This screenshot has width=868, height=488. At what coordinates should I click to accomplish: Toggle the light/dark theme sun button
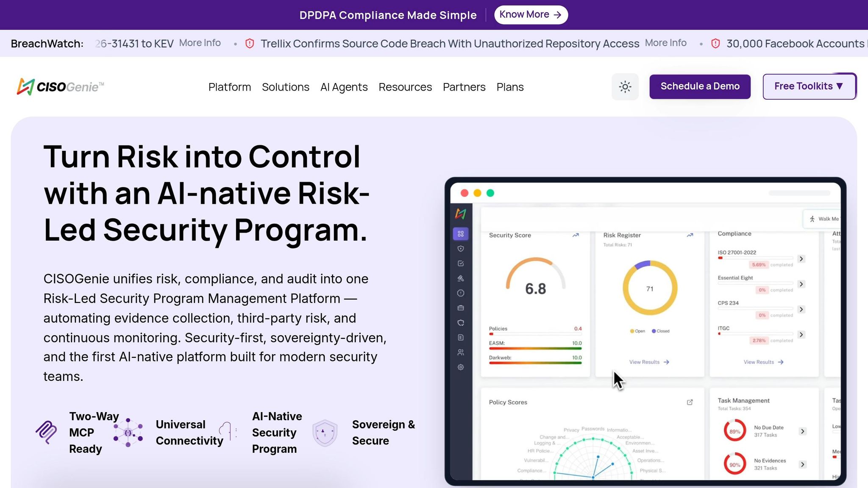[x=625, y=87]
